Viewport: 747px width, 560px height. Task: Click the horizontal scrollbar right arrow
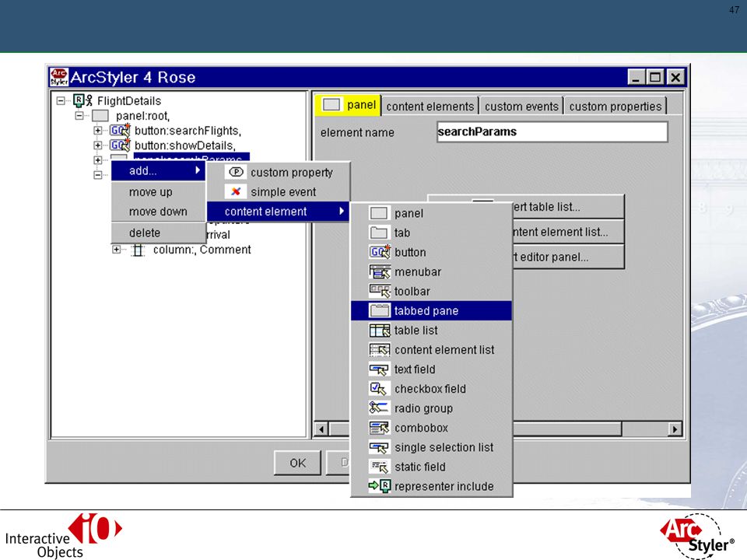pos(675,429)
